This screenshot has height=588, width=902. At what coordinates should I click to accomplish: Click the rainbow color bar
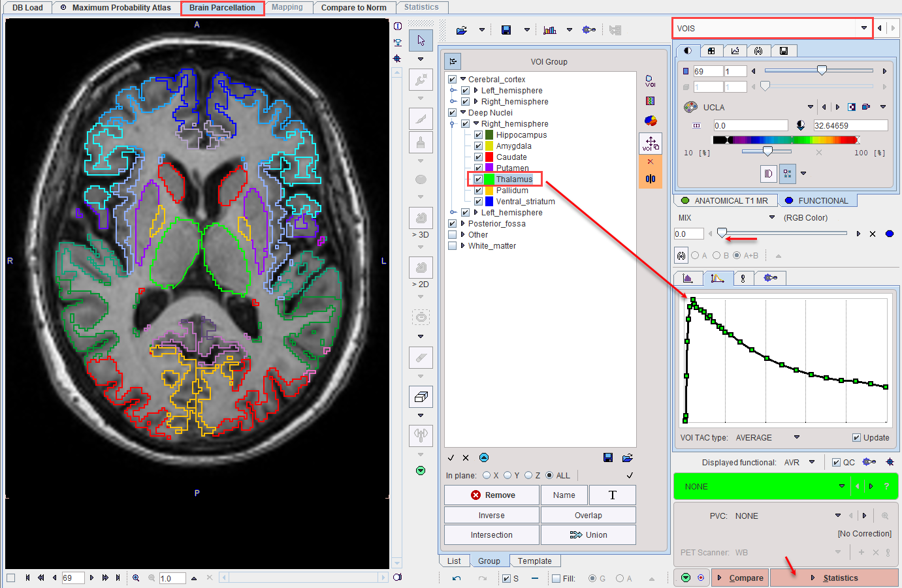[x=786, y=140]
